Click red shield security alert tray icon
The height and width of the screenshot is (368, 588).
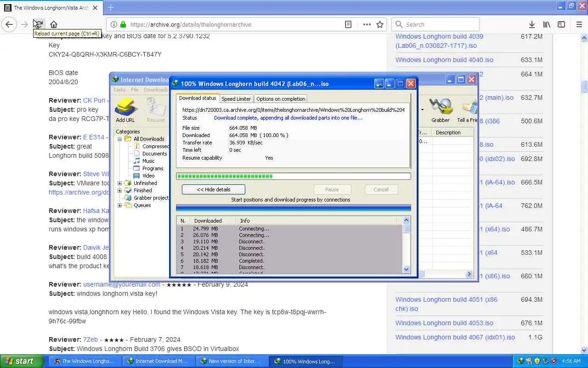(554, 361)
